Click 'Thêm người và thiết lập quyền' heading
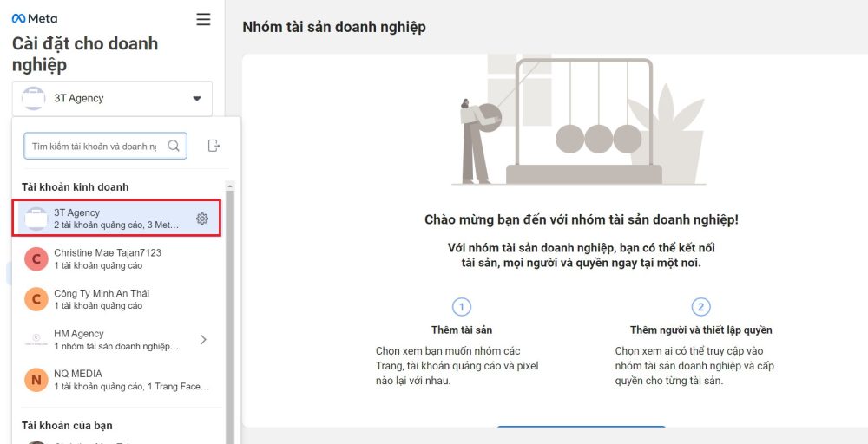Screen dimensions: 868x444 coord(700,330)
